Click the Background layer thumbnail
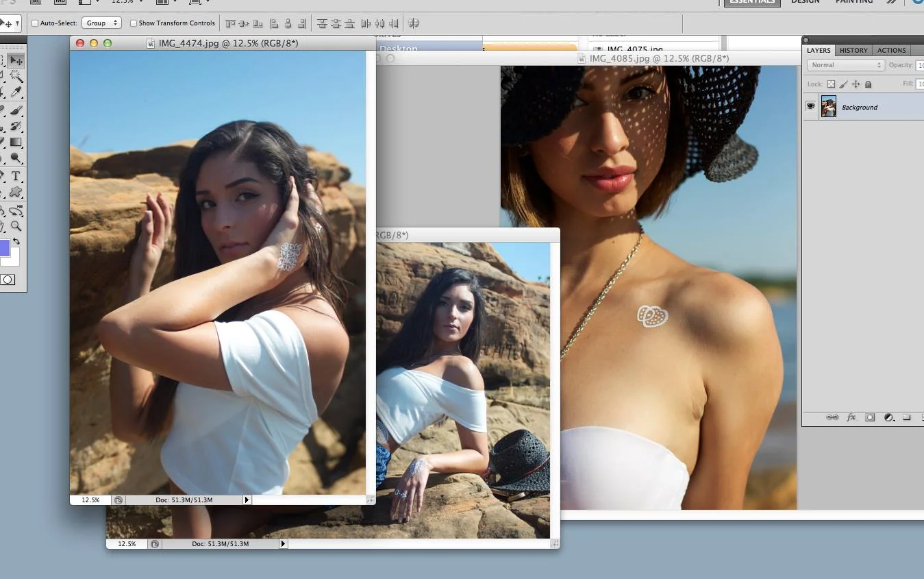The width and height of the screenshot is (924, 579). (829, 107)
